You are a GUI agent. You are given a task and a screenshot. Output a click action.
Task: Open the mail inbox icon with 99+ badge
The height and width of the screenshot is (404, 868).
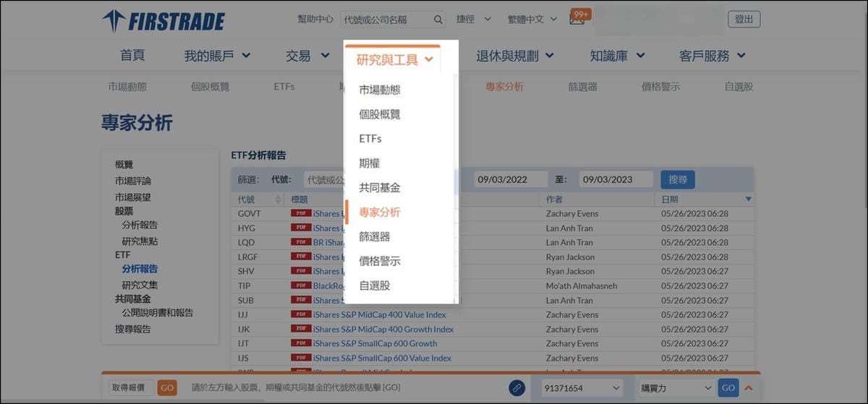577,20
